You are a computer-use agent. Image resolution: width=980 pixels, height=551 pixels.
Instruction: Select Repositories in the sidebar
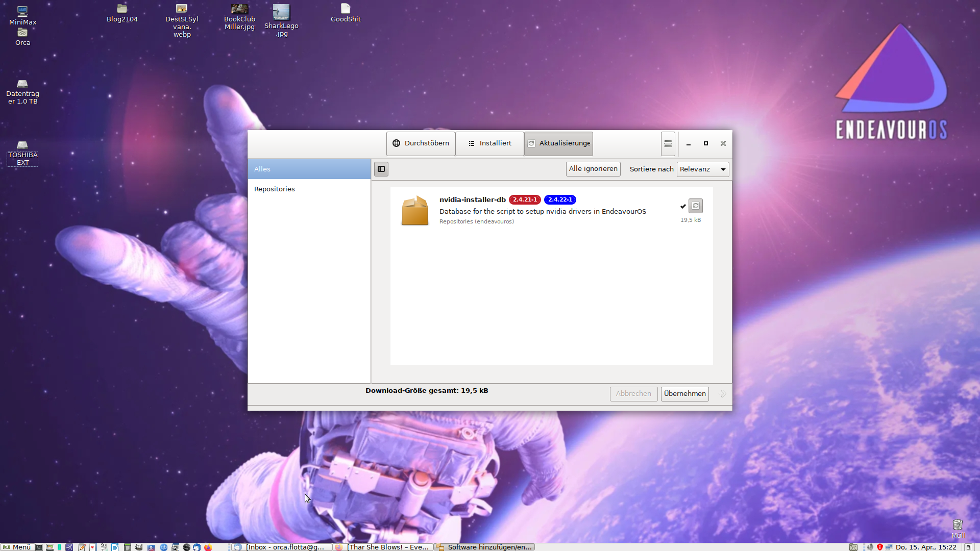309,189
